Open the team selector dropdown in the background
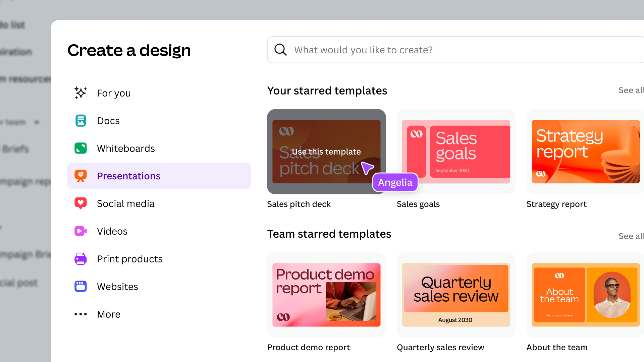 tap(37, 122)
